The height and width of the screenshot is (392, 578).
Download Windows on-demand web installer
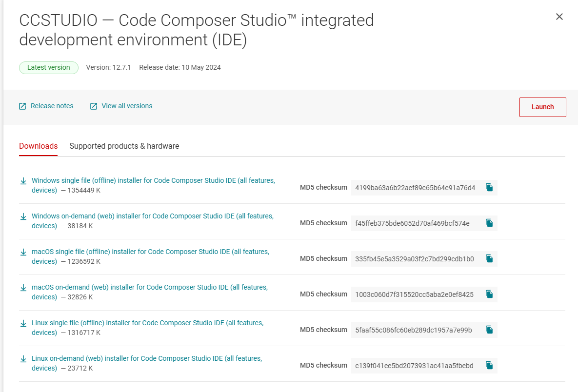pos(153,221)
